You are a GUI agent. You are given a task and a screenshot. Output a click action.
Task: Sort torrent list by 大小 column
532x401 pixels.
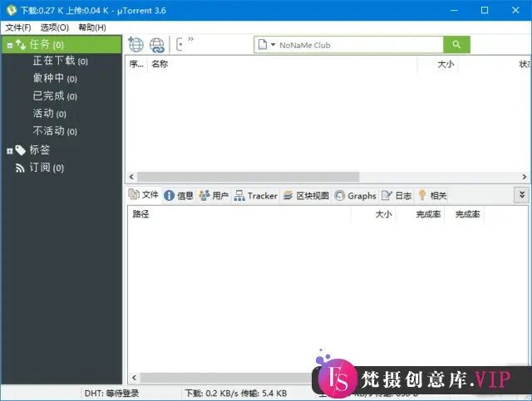click(438, 64)
